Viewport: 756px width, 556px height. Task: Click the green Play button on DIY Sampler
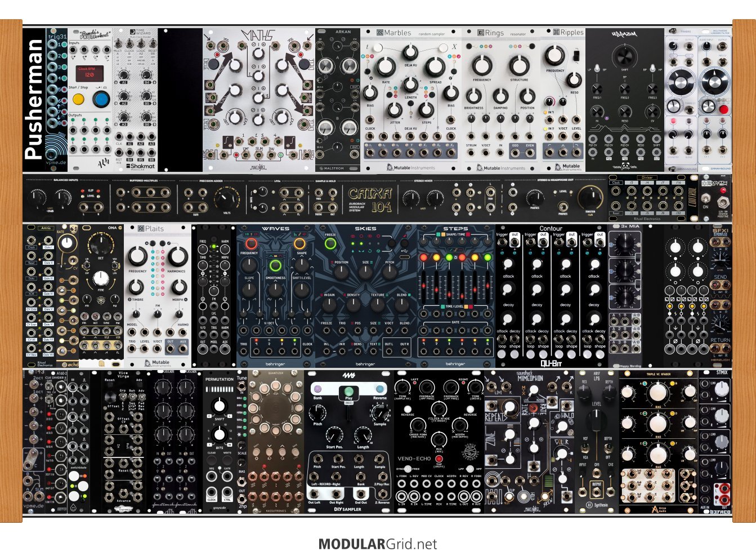pos(348,392)
